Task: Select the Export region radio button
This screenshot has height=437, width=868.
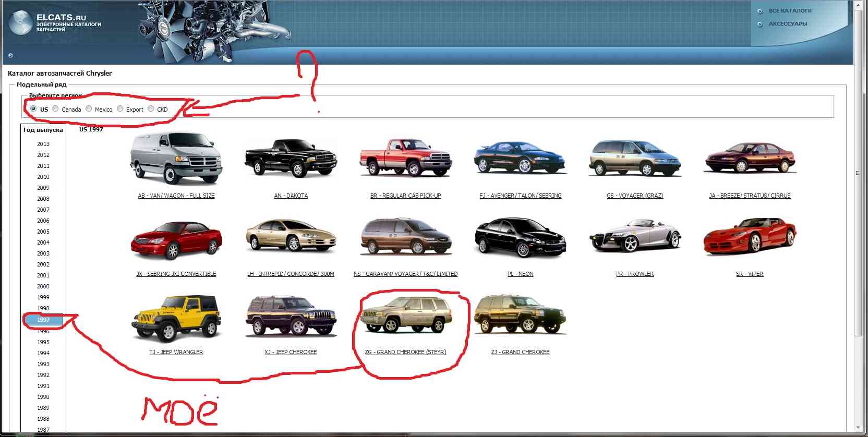Action: click(120, 109)
